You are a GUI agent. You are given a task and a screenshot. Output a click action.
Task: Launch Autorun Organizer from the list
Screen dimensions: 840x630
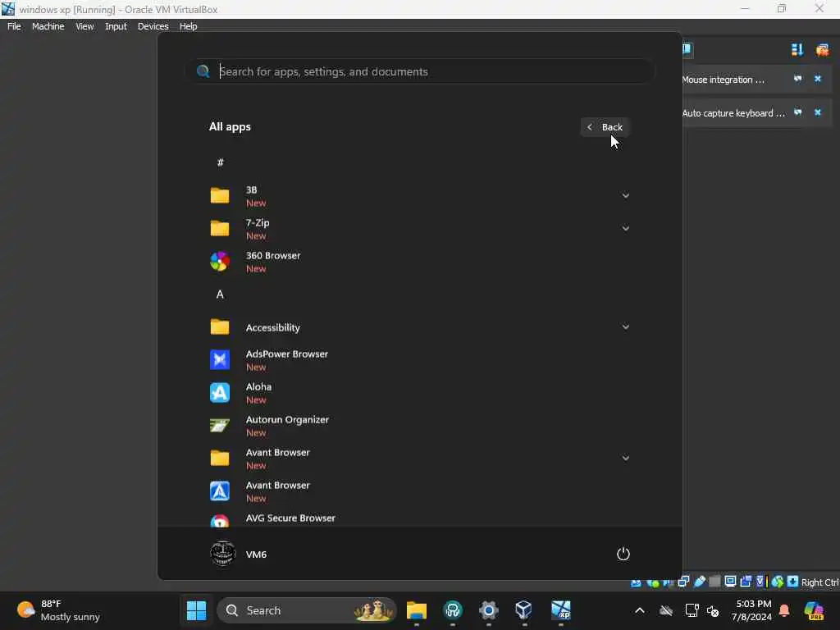click(419, 426)
